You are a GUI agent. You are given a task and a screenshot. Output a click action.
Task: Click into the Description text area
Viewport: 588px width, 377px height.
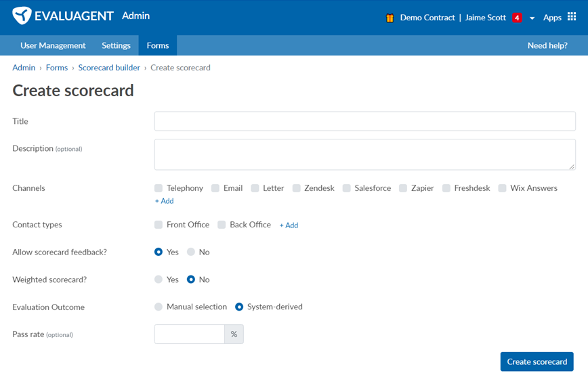click(x=365, y=154)
